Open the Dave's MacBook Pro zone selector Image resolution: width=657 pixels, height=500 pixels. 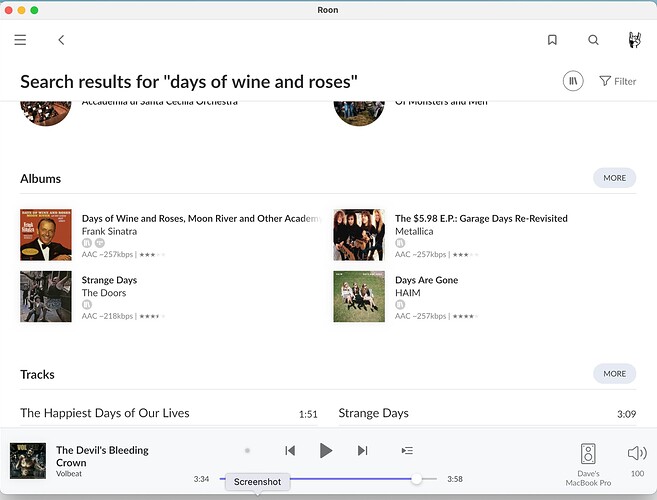click(588, 464)
